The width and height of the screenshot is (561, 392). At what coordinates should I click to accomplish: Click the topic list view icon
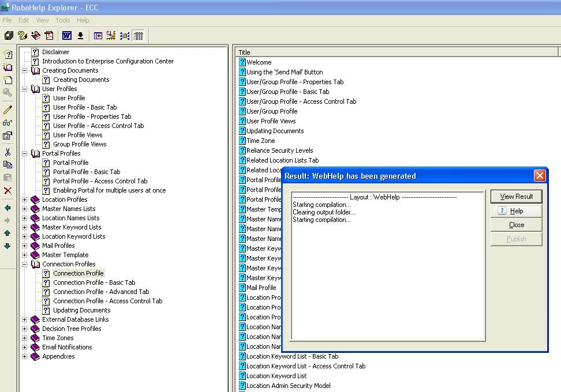(138, 36)
